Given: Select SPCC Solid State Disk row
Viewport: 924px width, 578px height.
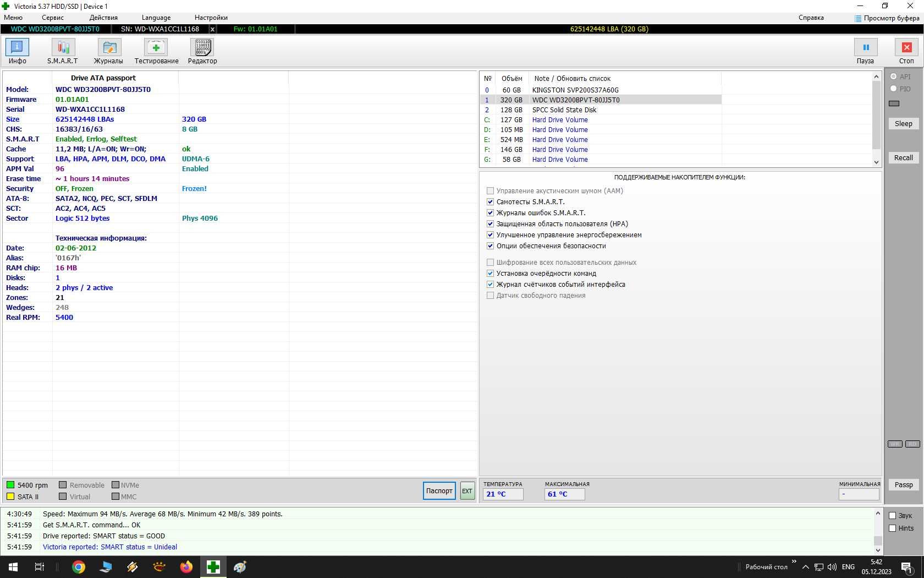Looking at the screenshot, I should click(601, 110).
